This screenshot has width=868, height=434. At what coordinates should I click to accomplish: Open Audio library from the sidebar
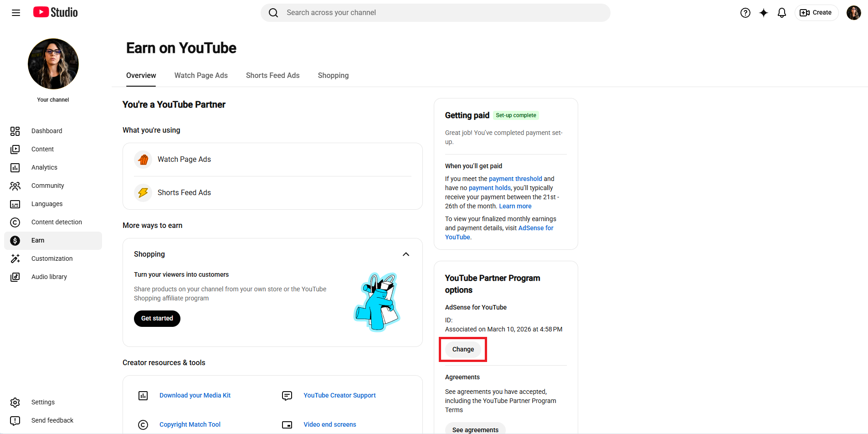53,277
